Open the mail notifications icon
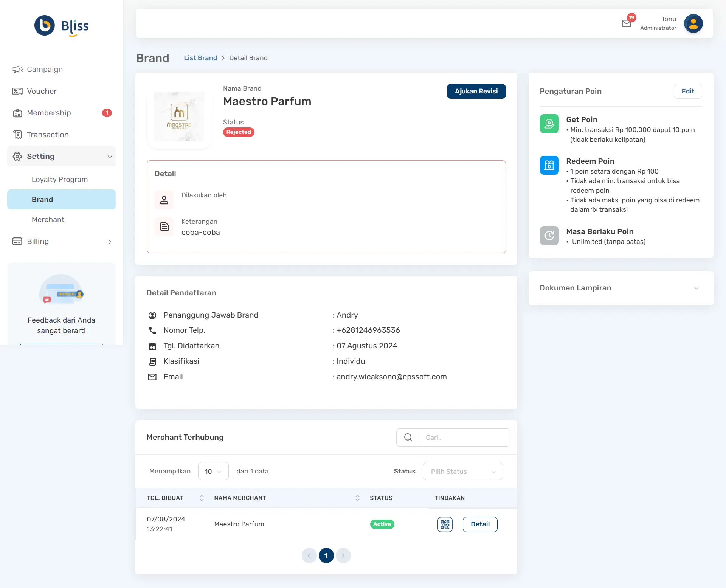The image size is (726, 588). pyautogui.click(x=627, y=23)
